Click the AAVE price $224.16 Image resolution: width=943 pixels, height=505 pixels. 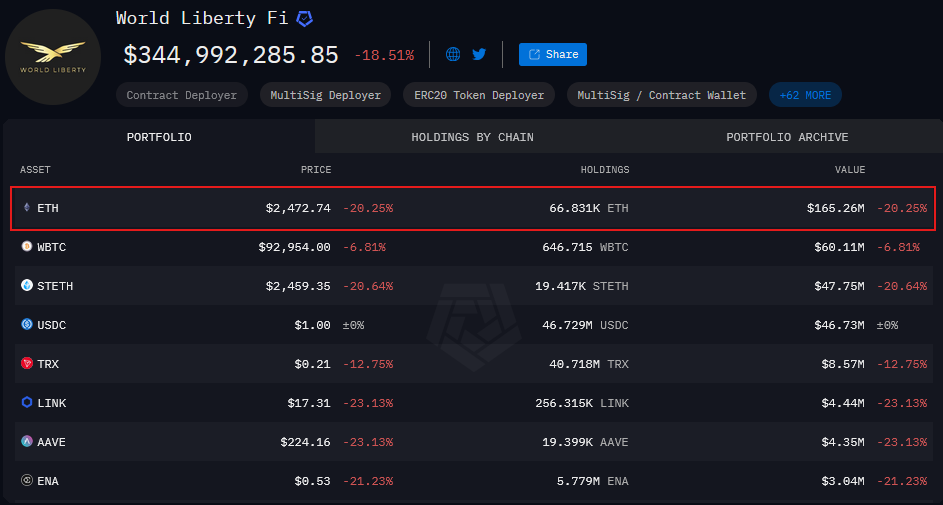pyautogui.click(x=306, y=442)
